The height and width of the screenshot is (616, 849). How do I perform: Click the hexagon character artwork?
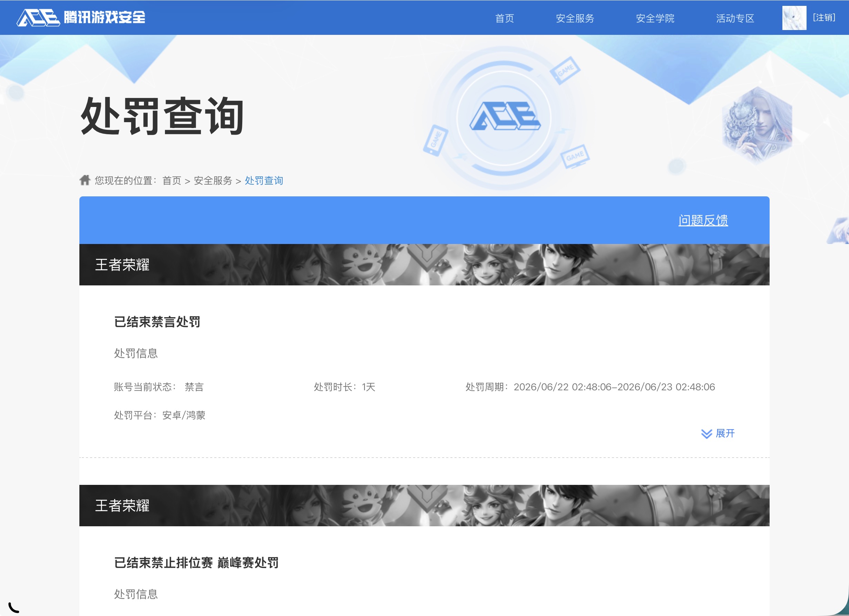click(x=757, y=125)
